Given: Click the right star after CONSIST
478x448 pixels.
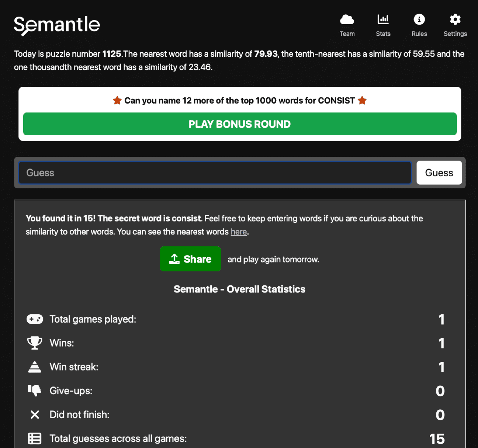Looking at the screenshot, I should click(x=362, y=100).
